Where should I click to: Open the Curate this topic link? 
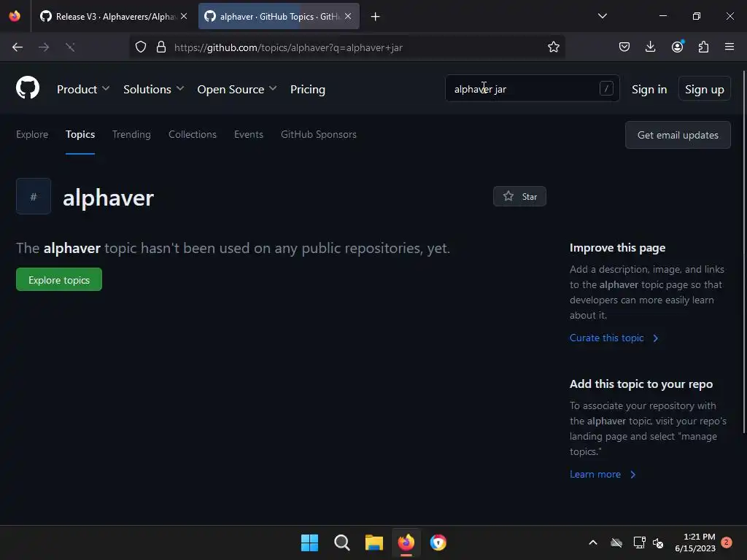point(614,338)
